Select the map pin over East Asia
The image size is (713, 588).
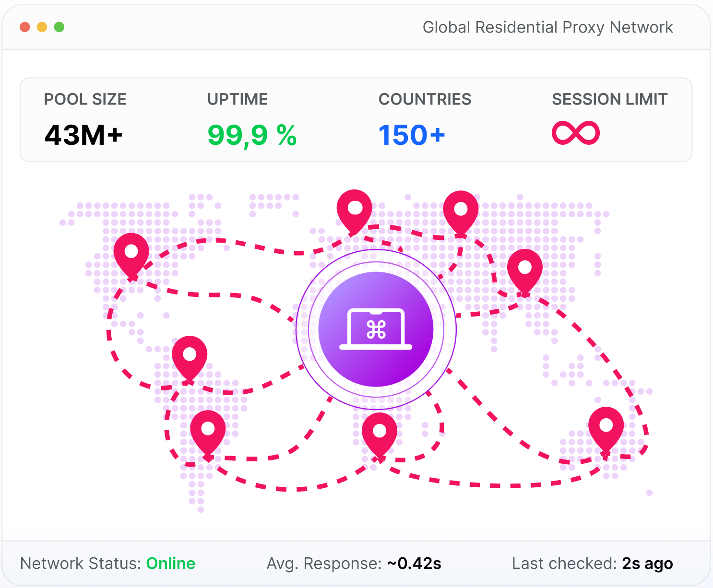point(525,271)
